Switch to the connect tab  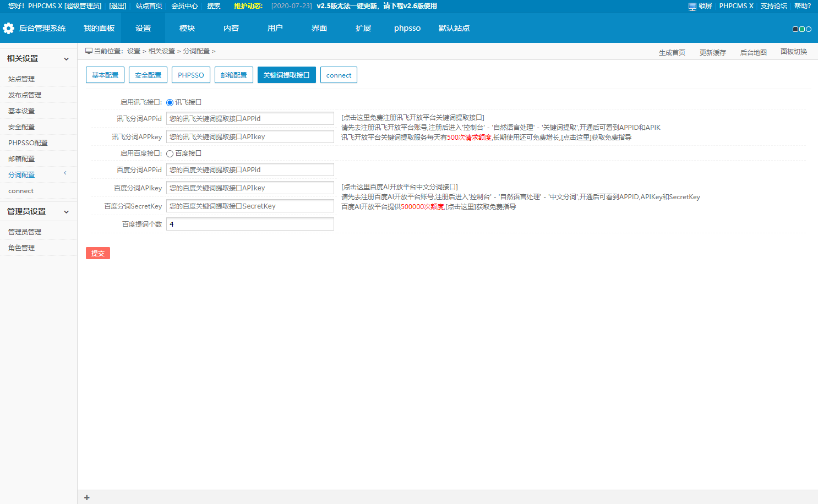pyautogui.click(x=339, y=75)
